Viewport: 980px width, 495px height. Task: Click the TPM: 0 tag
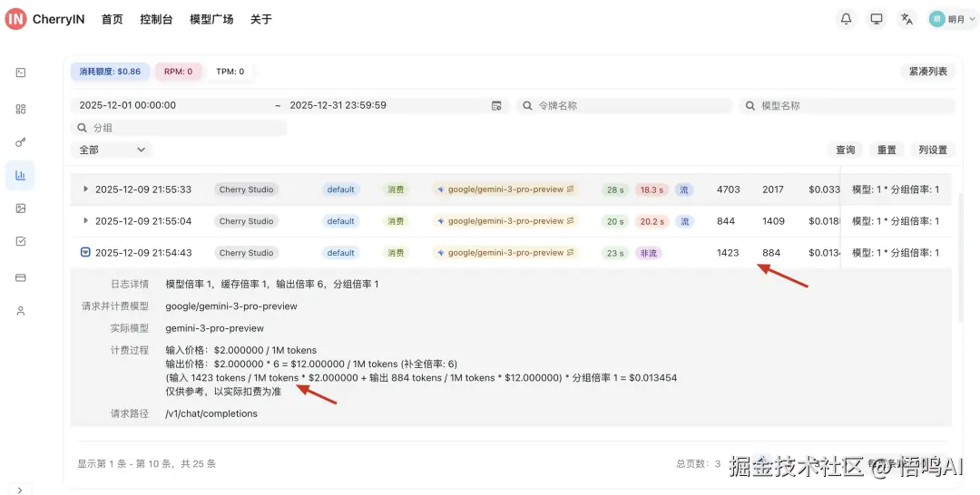(230, 71)
